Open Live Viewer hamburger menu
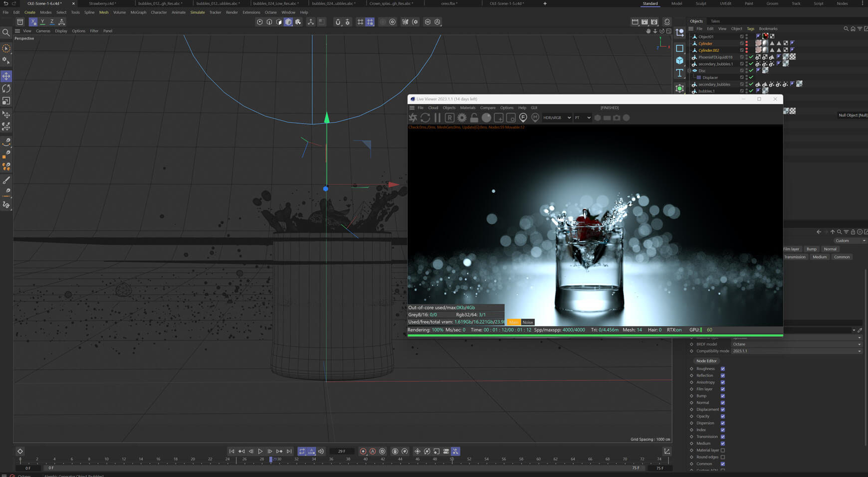The width and height of the screenshot is (868, 477). pyautogui.click(x=412, y=108)
